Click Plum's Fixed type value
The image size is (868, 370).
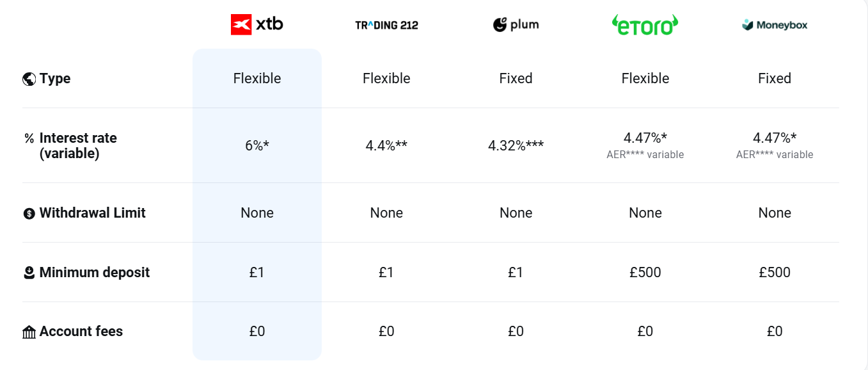point(516,79)
